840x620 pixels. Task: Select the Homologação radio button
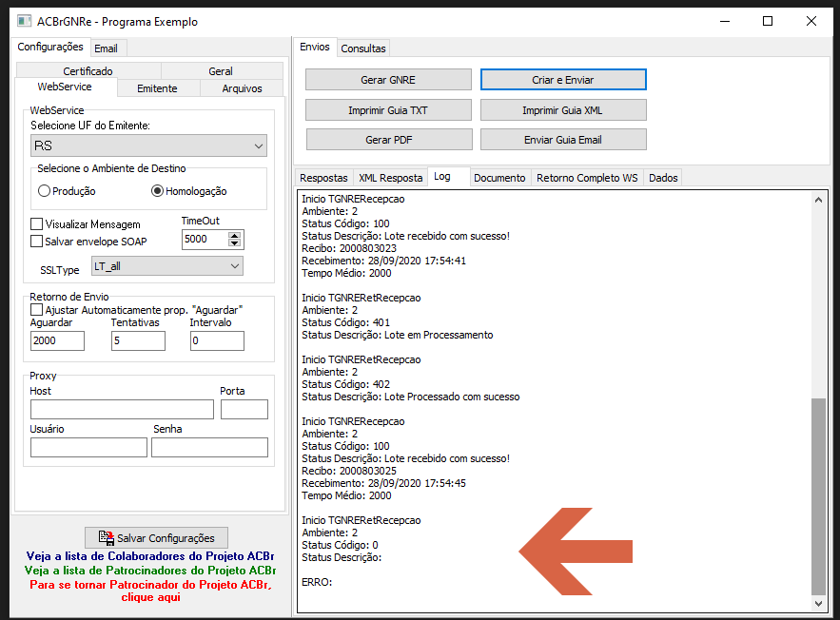(x=157, y=190)
